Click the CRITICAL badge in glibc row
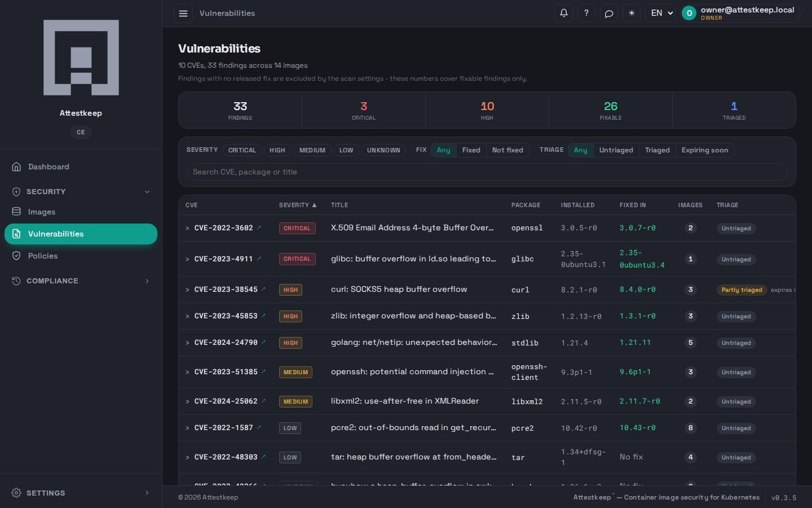The image size is (812, 508). click(297, 259)
